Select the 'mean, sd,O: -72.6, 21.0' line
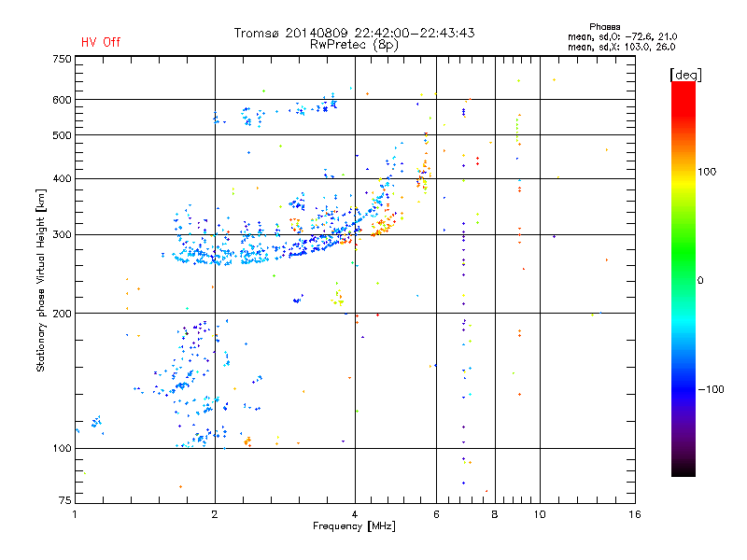Image resolution: width=747 pixels, height=560 pixels. coord(622,36)
